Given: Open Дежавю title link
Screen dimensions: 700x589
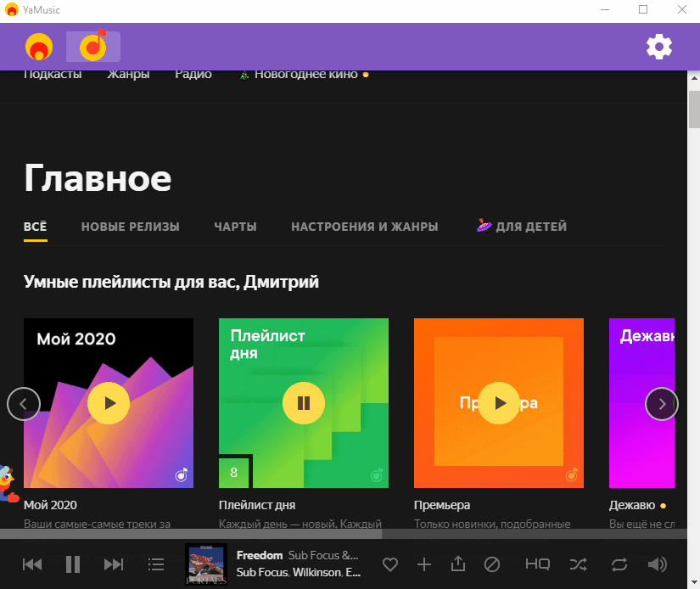Looking at the screenshot, I should coord(632,505).
